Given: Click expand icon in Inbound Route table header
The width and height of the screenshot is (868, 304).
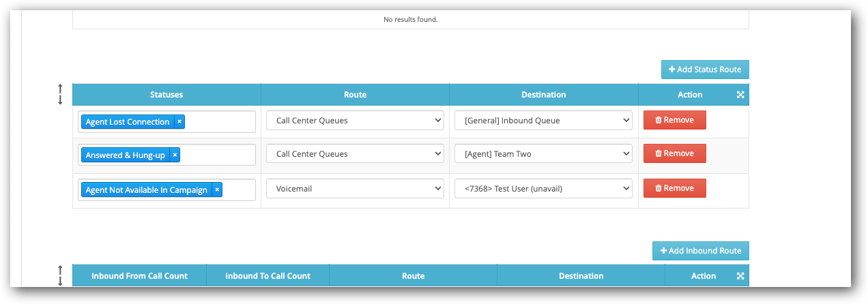Looking at the screenshot, I should (x=740, y=276).
